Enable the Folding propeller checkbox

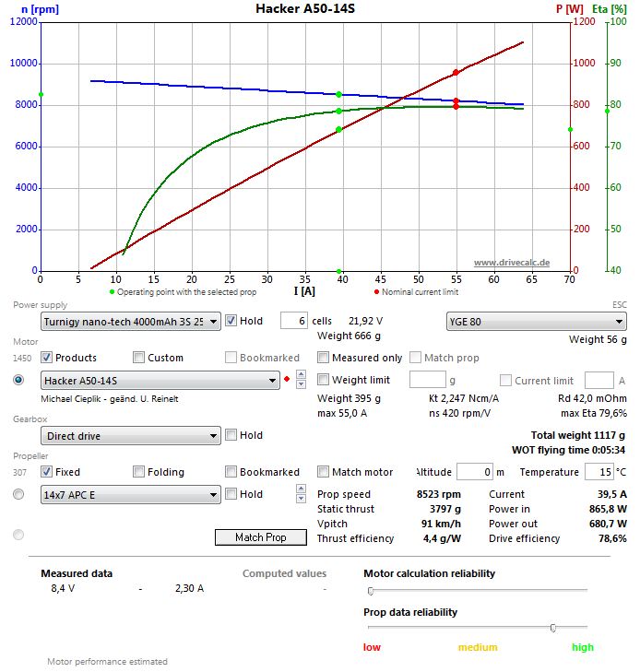tap(138, 472)
